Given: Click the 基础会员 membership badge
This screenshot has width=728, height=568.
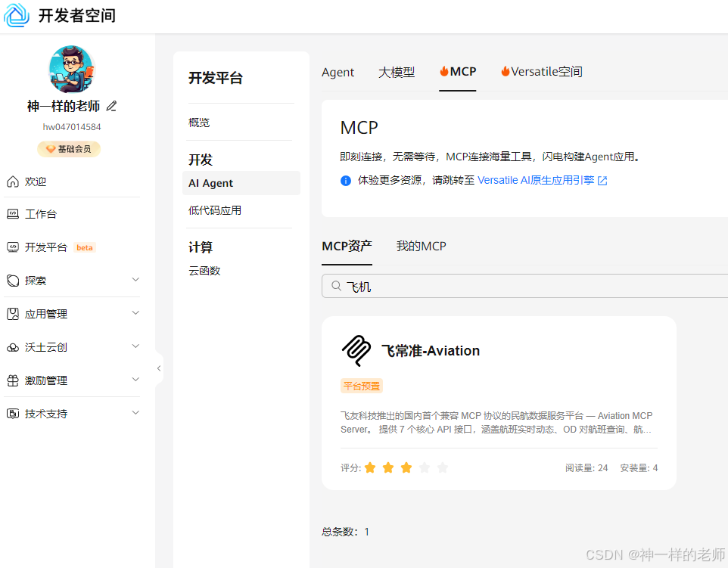Looking at the screenshot, I should point(69,149).
